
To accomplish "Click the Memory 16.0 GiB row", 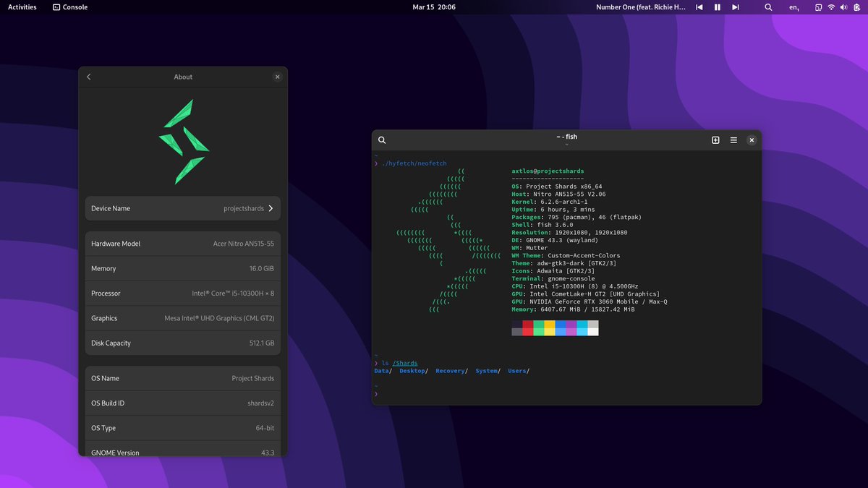I will pos(183,268).
